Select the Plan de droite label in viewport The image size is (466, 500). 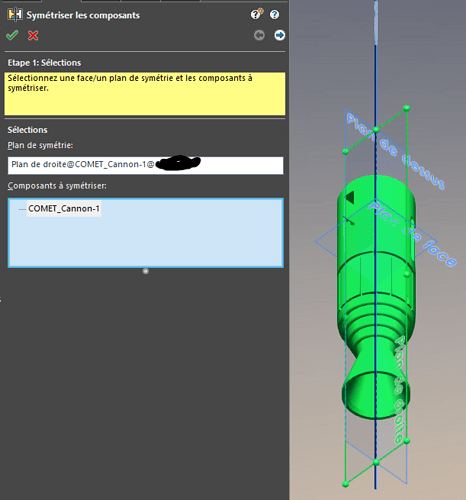(400, 389)
